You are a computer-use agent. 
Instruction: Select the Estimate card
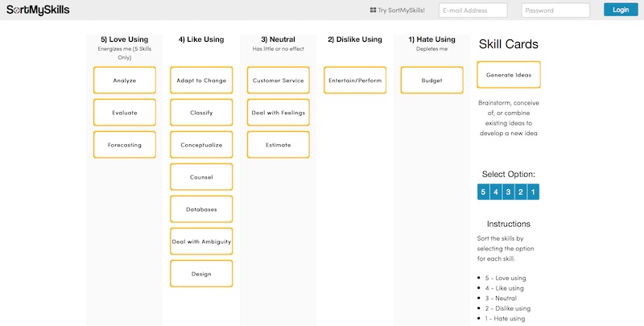coord(278,145)
